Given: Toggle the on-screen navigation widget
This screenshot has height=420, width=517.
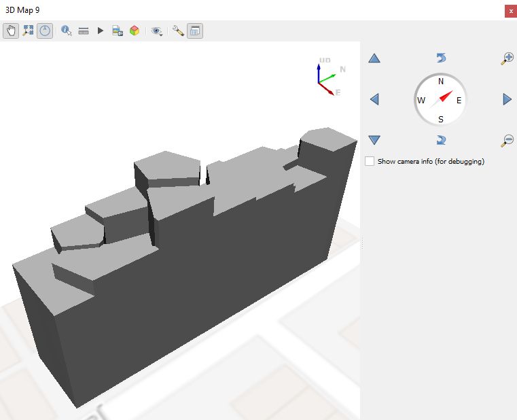Looking at the screenshot, I should pos(45,31).
